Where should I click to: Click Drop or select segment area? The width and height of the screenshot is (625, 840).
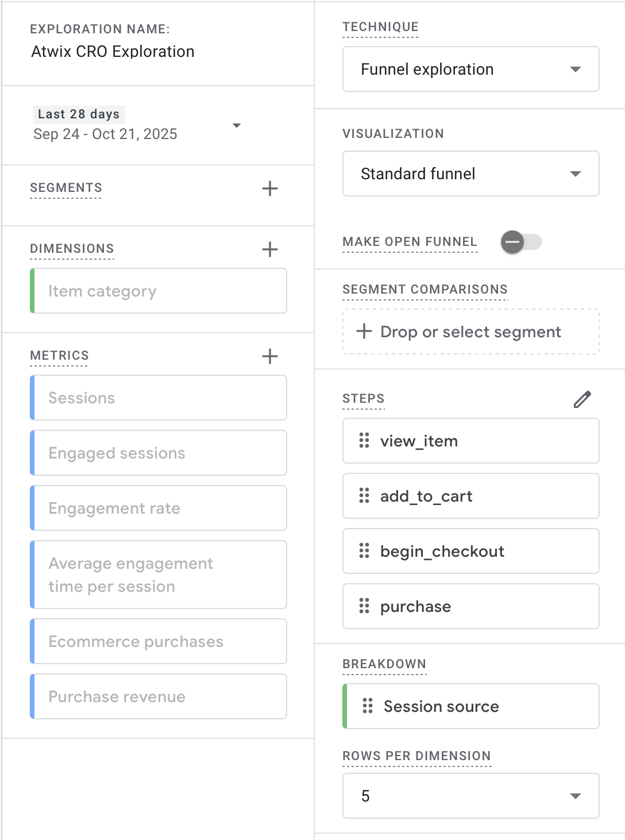pyautogui.click(x=470, y=332)
